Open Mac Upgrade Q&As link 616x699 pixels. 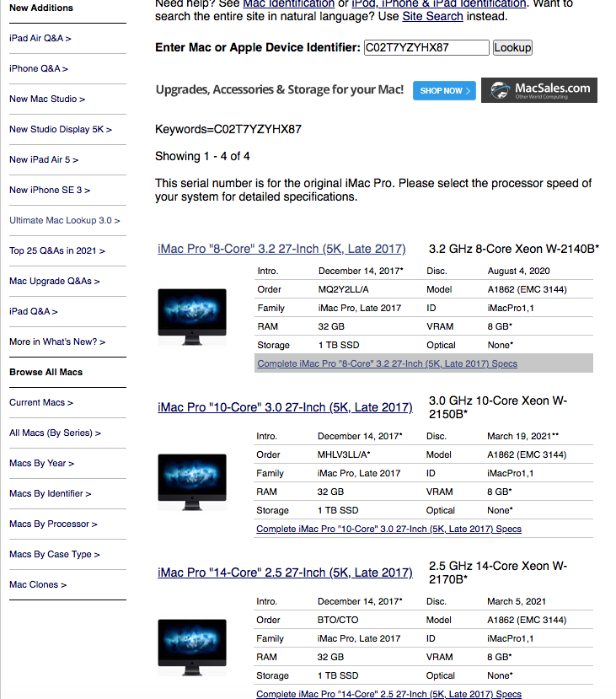coord(54,281)
